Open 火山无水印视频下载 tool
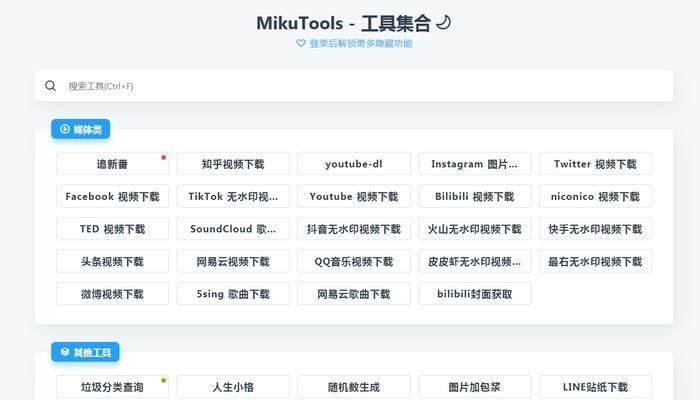Image resolution: width=700 pixels, height=400 pixels. pyautogui.click(x=475, y=229)
